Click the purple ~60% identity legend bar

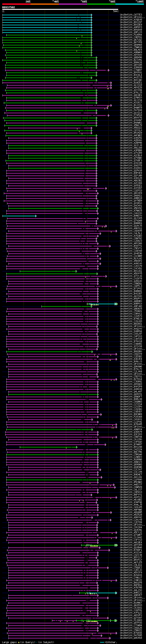(73, 4)
